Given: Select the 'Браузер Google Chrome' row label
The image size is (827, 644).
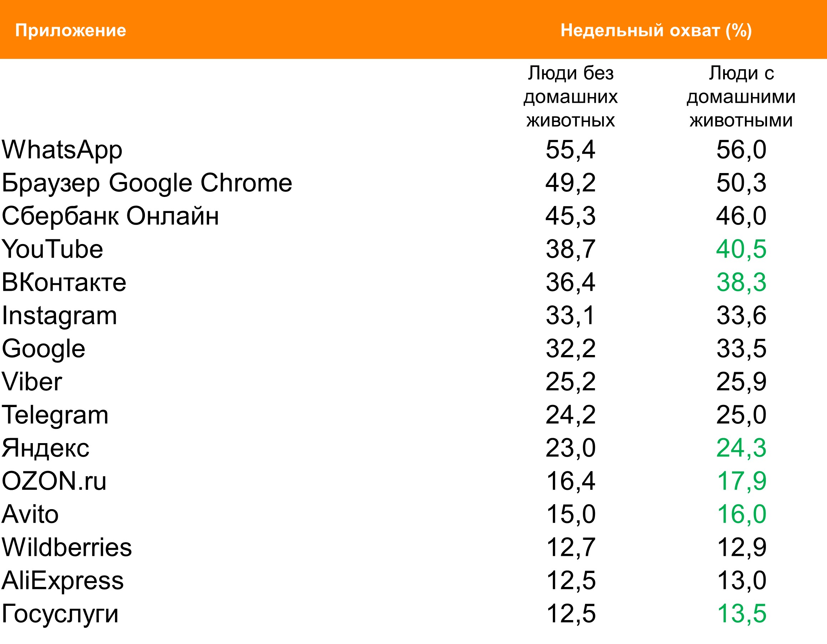Looking at the screenshot, I should [147, 183].
